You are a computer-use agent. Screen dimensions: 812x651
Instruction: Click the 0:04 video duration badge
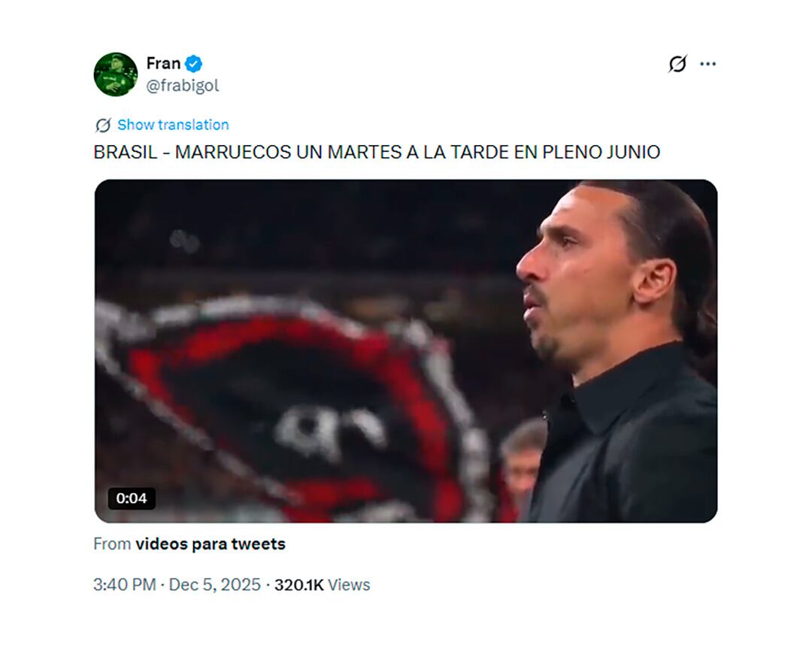[132, 498]
